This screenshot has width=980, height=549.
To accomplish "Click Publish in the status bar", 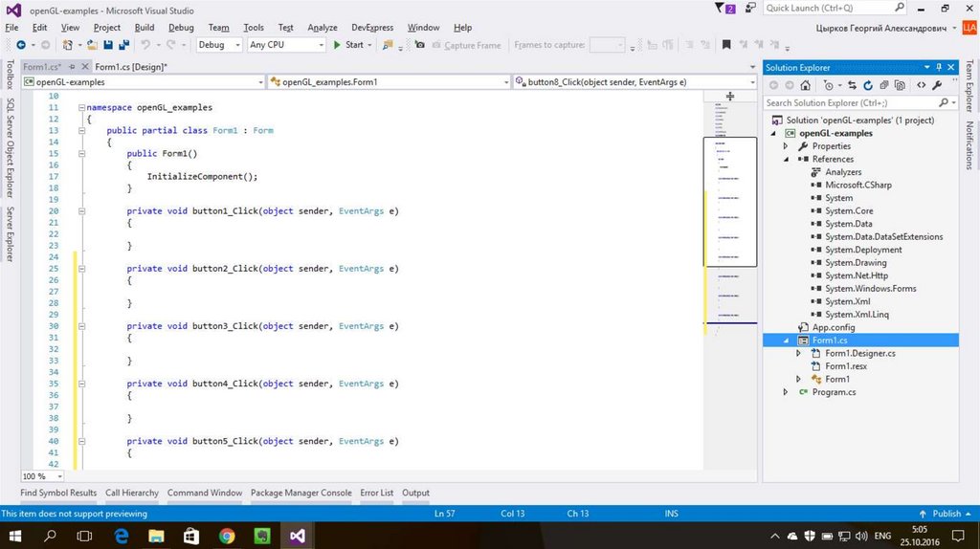I will click(946, 514).
